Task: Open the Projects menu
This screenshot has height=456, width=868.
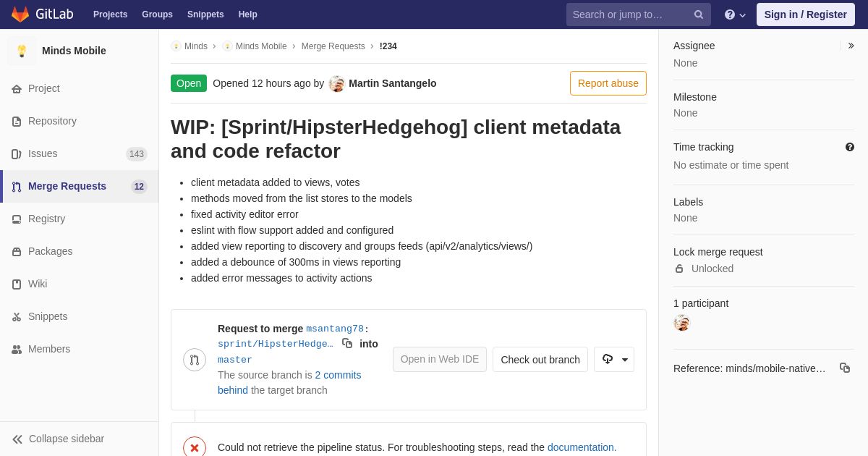Action: point(110,14)
